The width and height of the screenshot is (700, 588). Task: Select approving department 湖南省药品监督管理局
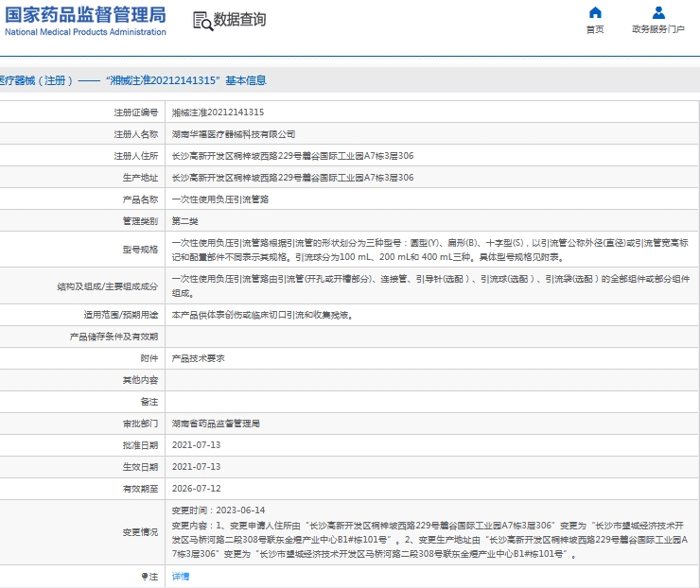[216, 424]
